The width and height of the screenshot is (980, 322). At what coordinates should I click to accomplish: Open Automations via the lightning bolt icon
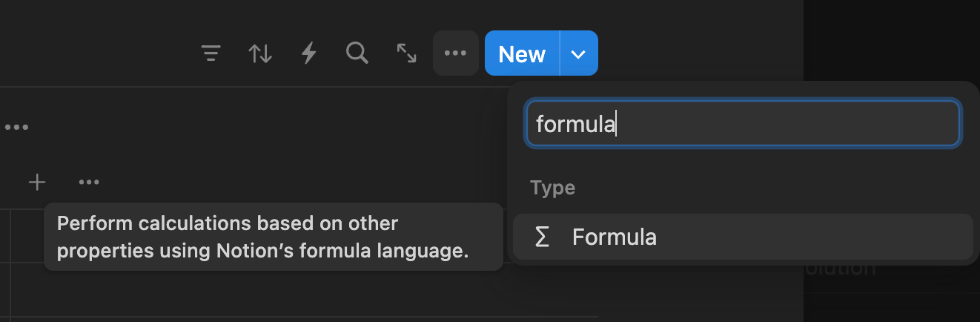tap(308, 53)
